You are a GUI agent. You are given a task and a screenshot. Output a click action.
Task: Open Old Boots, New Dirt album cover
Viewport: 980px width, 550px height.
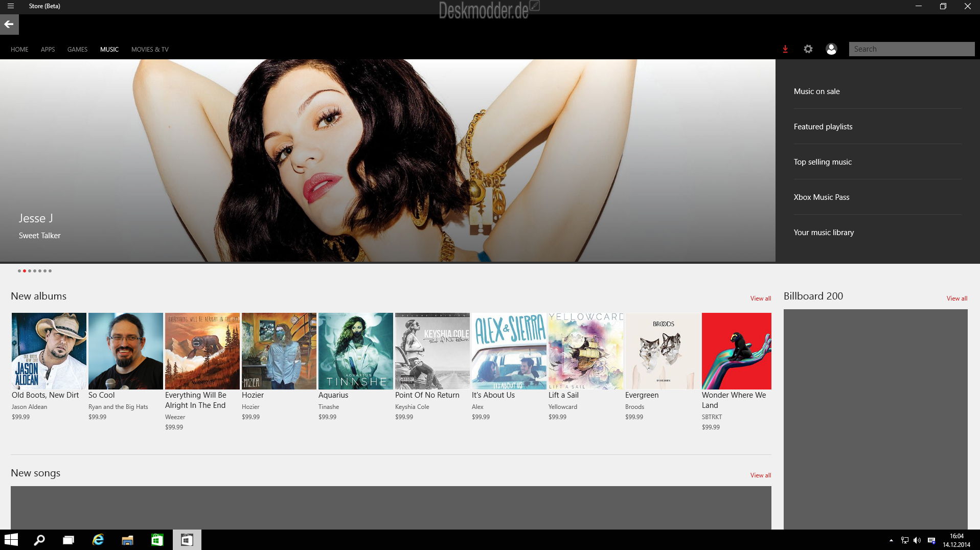coord(49,351)
